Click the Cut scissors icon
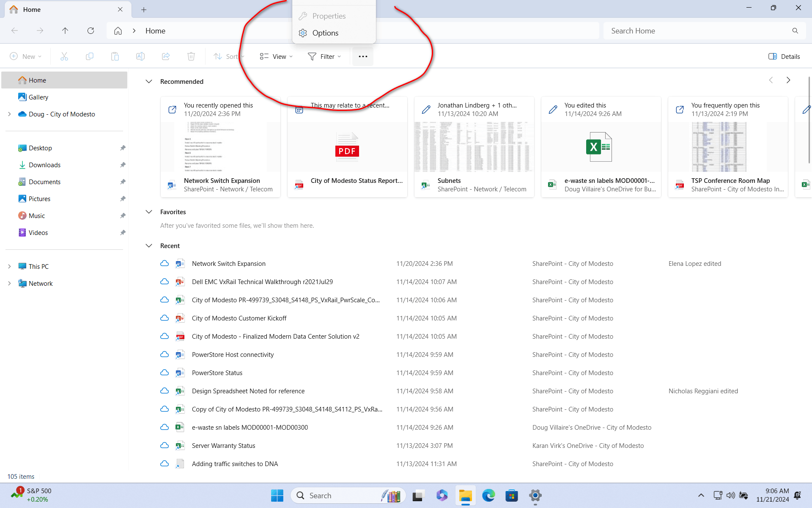The image size is (812, 508). point(64,56)
